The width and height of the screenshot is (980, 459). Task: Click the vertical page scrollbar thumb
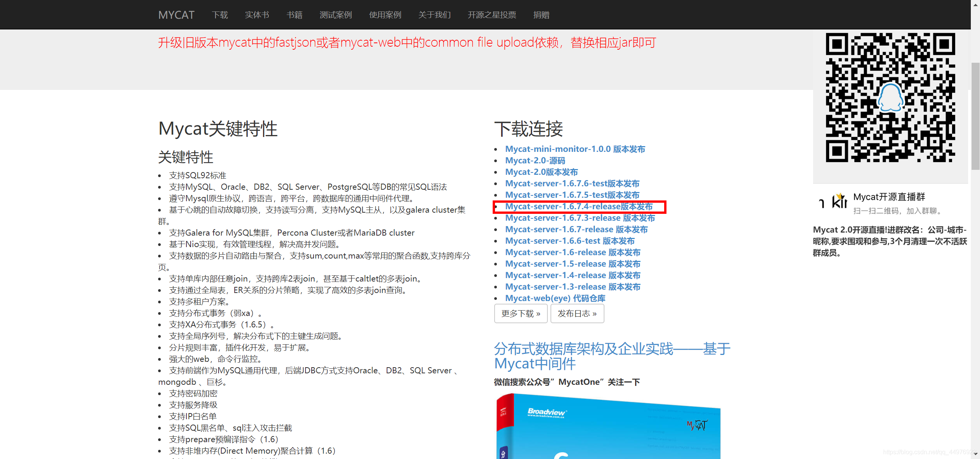(x=975, y=116)
